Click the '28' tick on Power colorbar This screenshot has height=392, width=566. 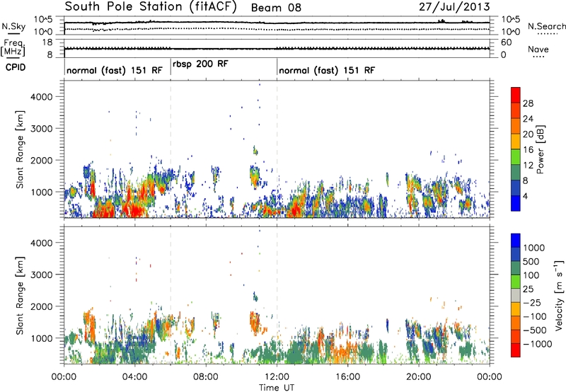528,103
